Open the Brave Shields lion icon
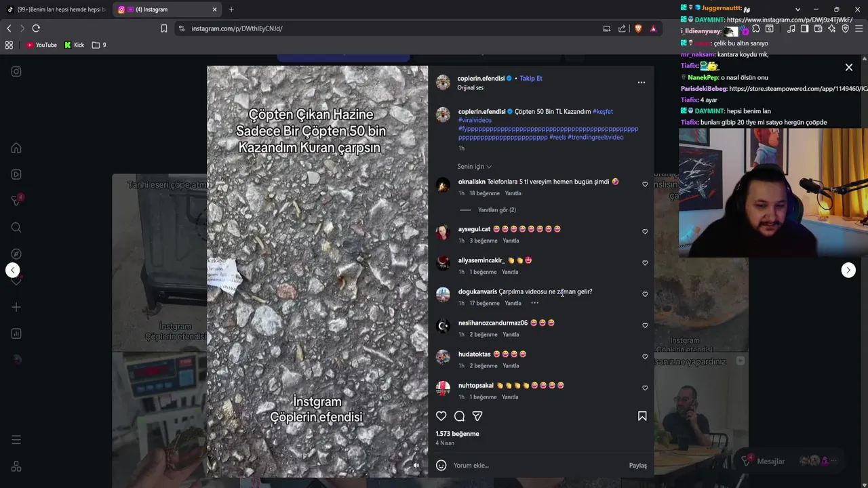This screenshot has height=488, width=868. 638,28
